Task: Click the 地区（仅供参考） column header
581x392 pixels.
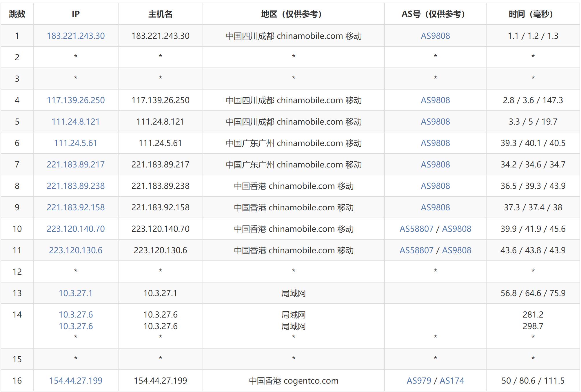Action: click(x=294, y=14)
